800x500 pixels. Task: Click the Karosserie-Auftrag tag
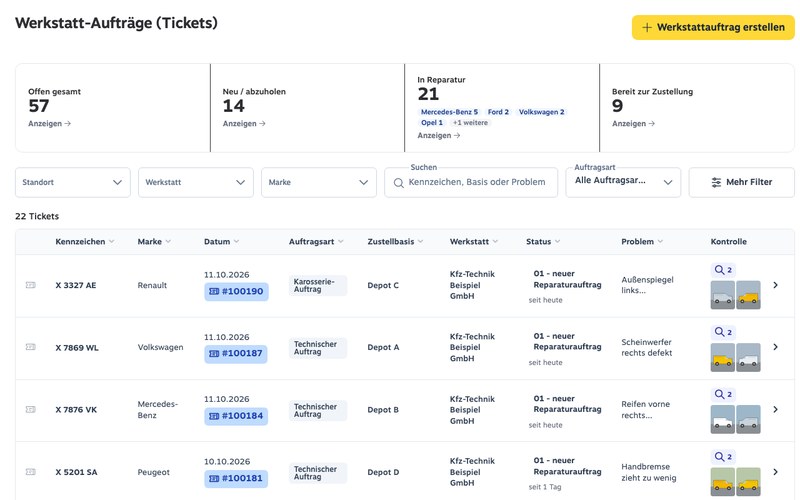[317, 285]
